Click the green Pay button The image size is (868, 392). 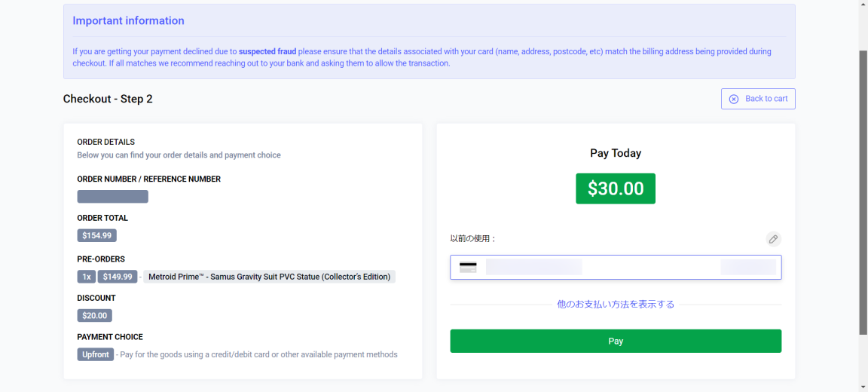(x=616, y=341)
